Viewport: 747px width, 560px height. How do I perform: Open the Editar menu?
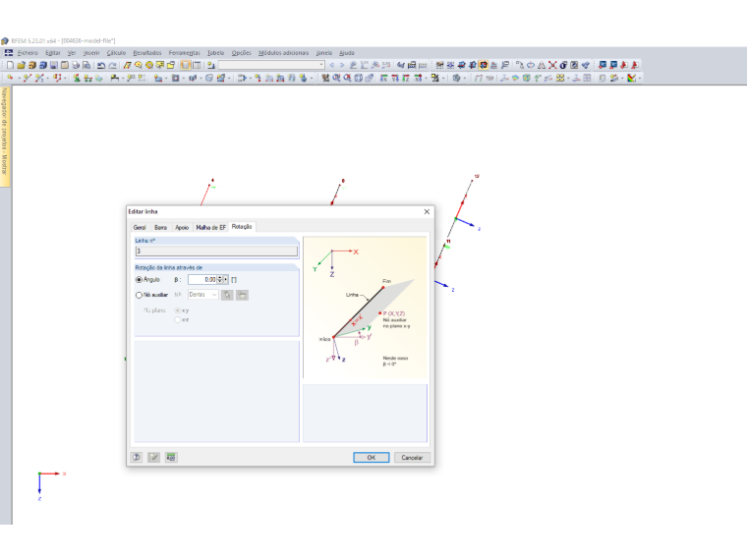click(53, 53)
